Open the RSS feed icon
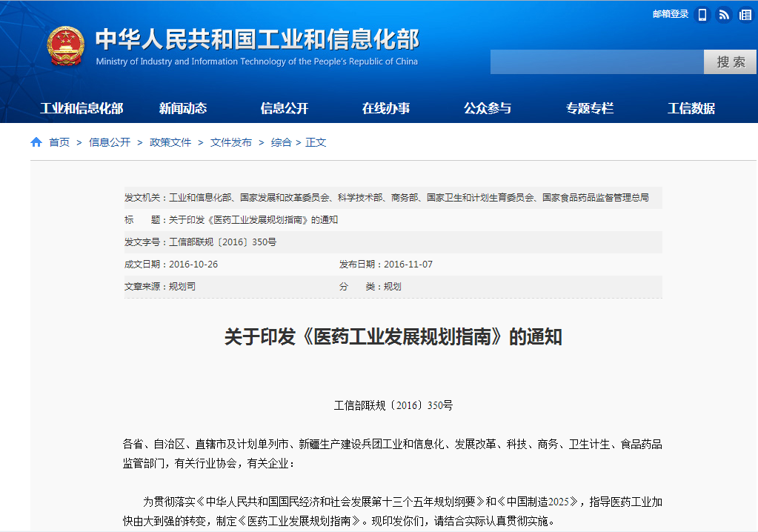758x532 pixels. pos(724,15)
